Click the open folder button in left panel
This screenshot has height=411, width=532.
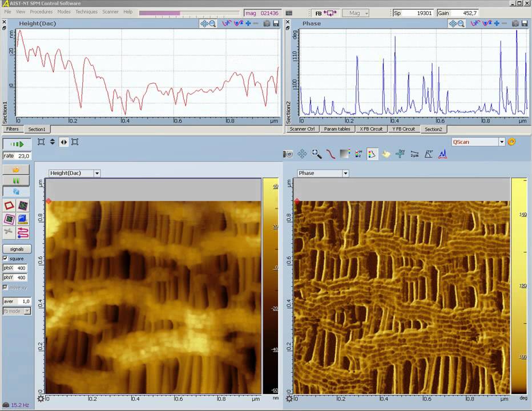(x=16, y=170)
